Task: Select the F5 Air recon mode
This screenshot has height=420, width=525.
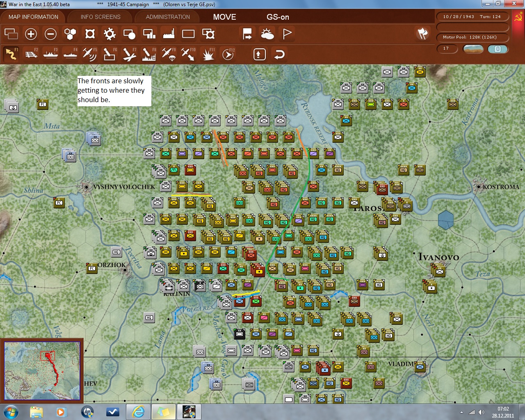Action: (x=89, y=54)
